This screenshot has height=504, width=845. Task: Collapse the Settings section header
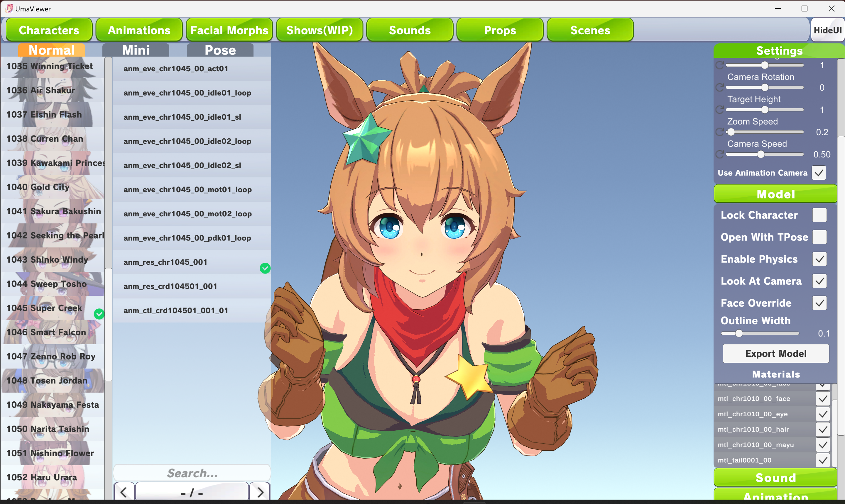click(779, 51)
